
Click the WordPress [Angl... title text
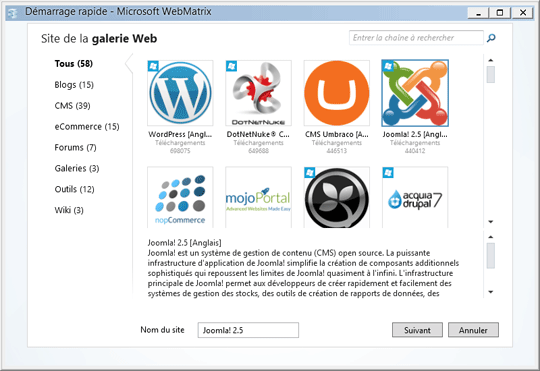(180, 134)
